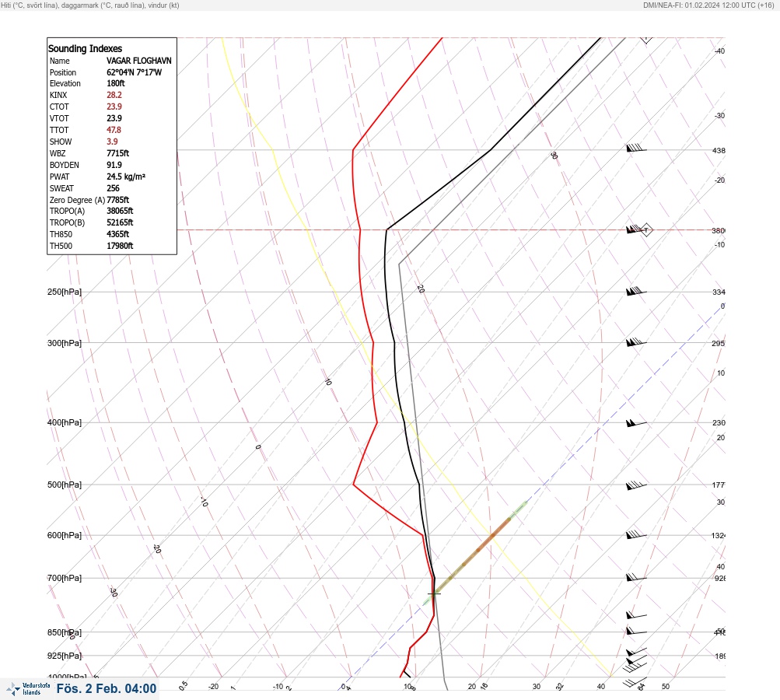Click the 500[hPa] pressure label
The image size is (780, 700).
(x=65, y=485)
